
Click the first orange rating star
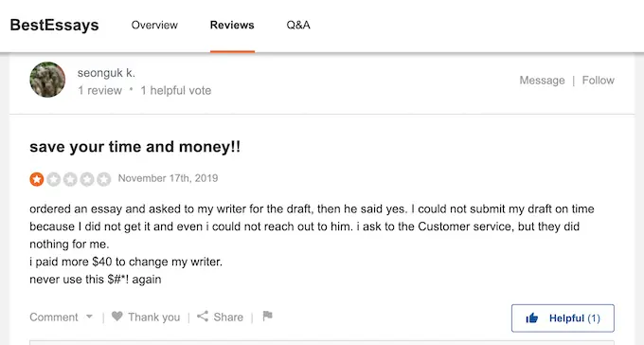tap(37, 179)
